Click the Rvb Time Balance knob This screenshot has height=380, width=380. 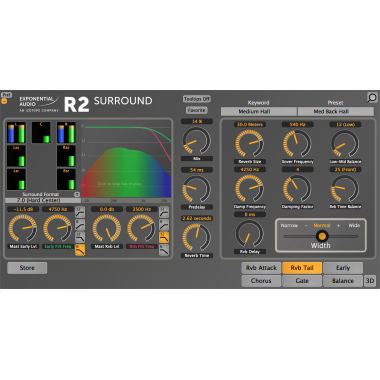tap(345, 188)
